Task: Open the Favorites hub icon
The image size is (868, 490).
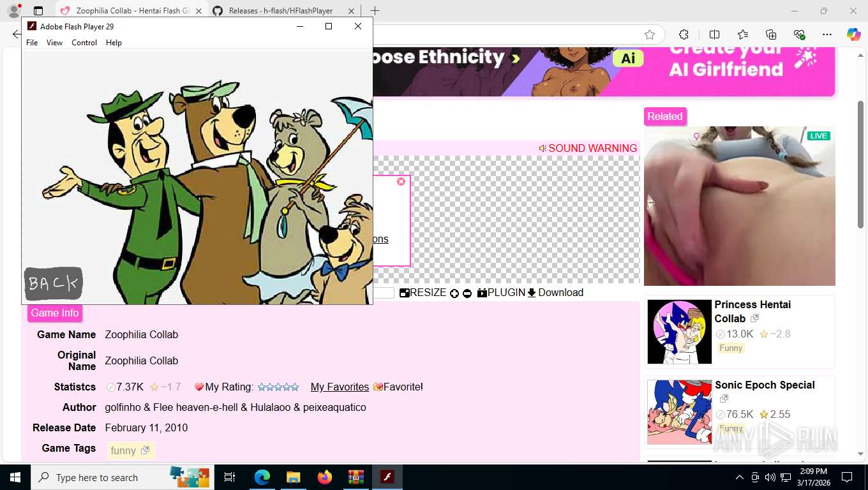Action: coord(743,34)
